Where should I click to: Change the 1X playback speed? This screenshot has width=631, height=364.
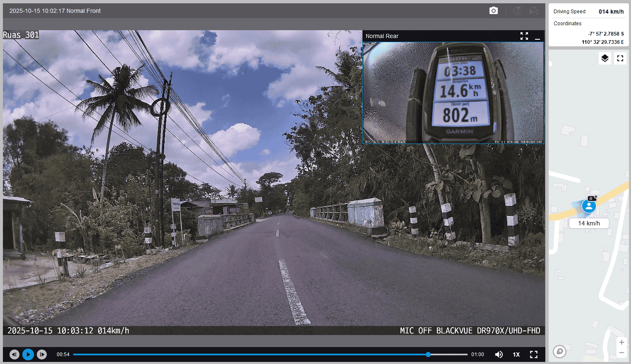tap(516, 354)
